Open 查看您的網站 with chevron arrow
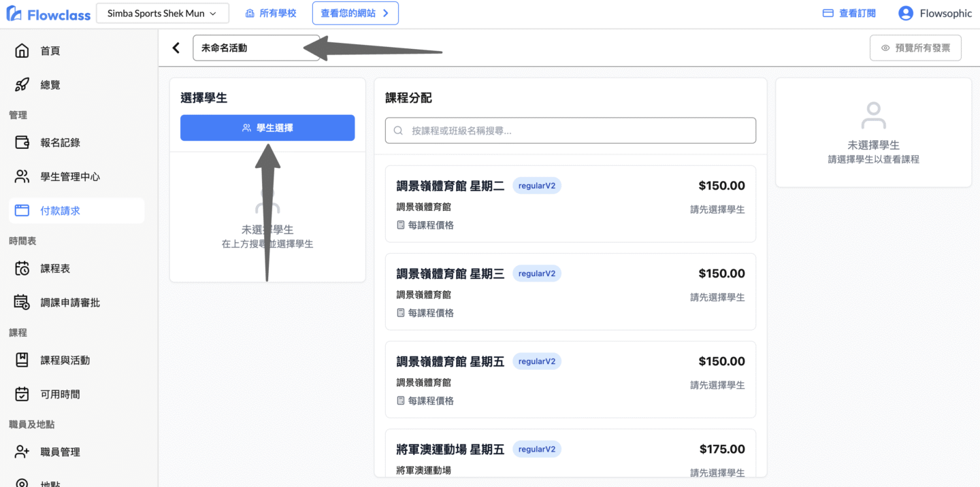 [355, 14]
